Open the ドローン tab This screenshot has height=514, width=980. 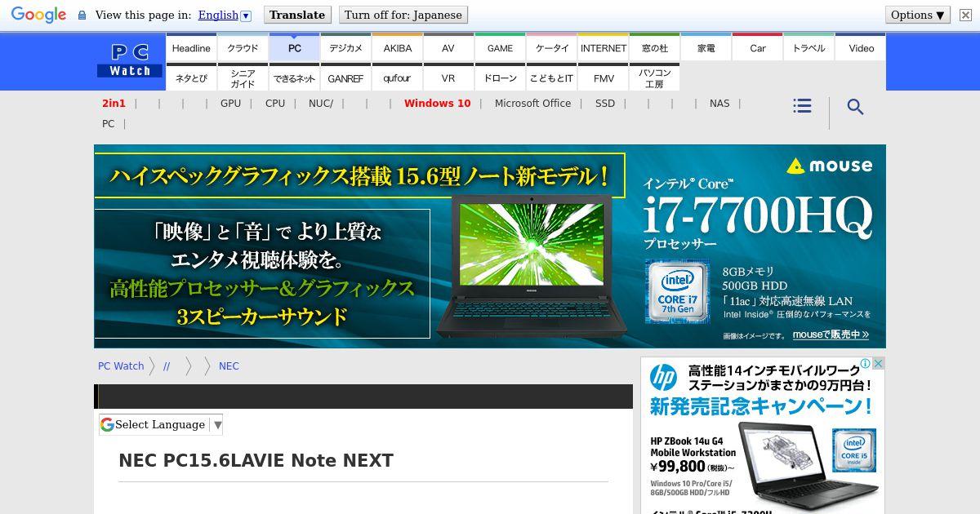500,78
